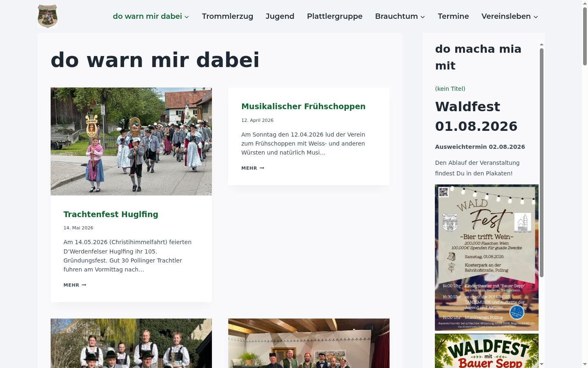Click the '(kein Titel)' sidebar link

[x=450, y=89]
